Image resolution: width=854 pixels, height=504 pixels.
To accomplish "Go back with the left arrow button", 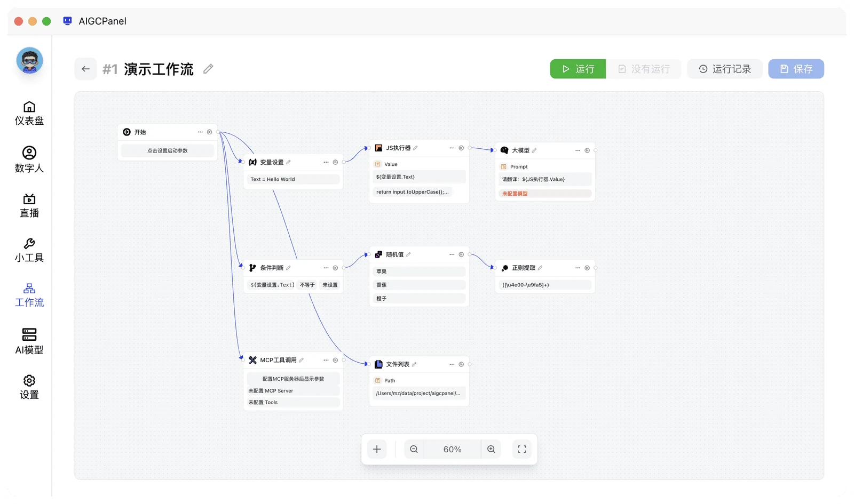I will [85, 69].
